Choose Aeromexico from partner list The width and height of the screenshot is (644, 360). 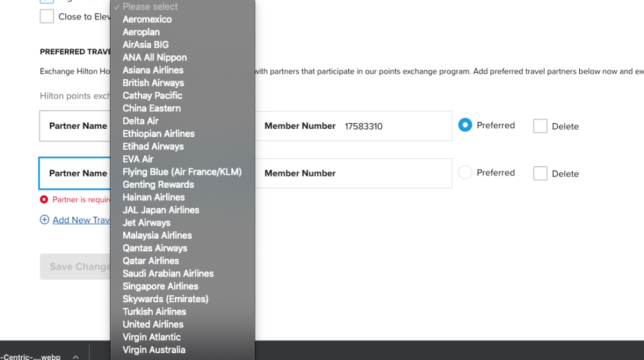(x=183, y=19)
